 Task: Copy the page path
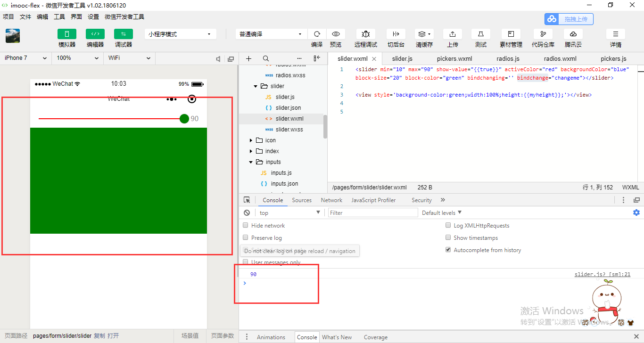(99, 336)
